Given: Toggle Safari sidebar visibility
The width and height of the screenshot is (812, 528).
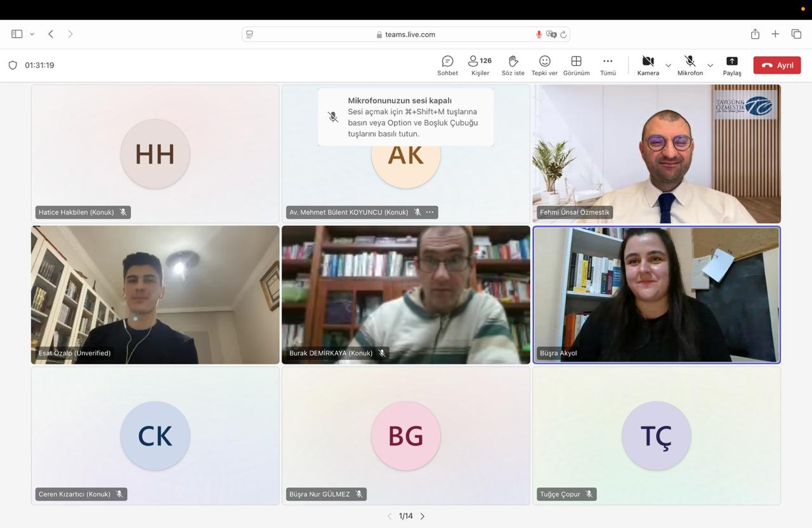Looking at the screenshot, I should click(x=17, y=34).
